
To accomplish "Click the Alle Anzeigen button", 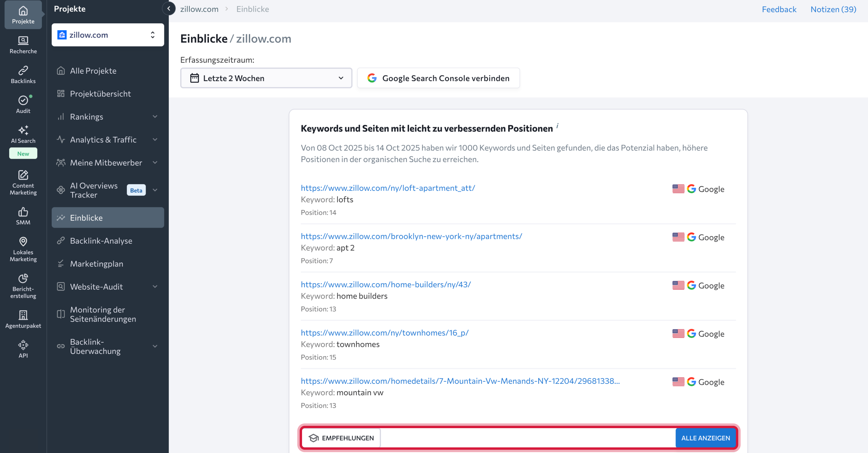I will (x=705, y=438).
